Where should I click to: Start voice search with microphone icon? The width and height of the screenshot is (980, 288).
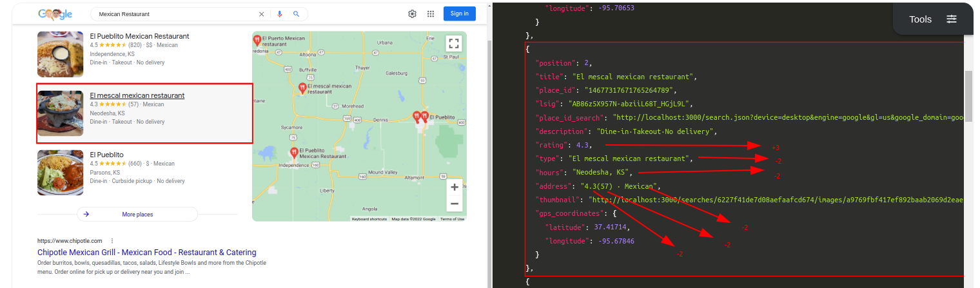point(280,14)
